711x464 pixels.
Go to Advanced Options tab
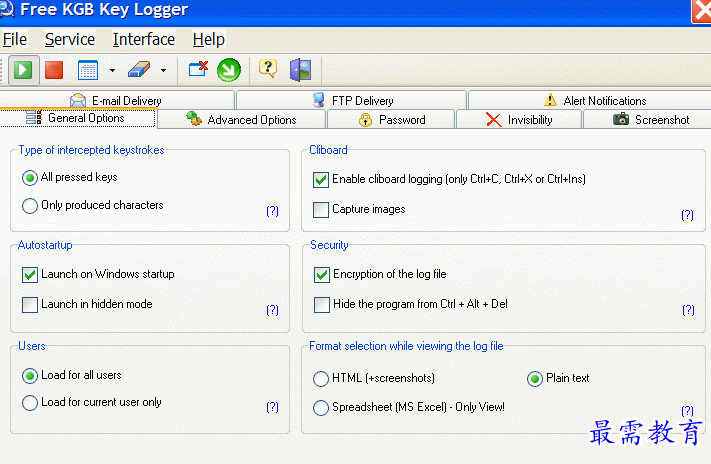[x=241, y=120]
